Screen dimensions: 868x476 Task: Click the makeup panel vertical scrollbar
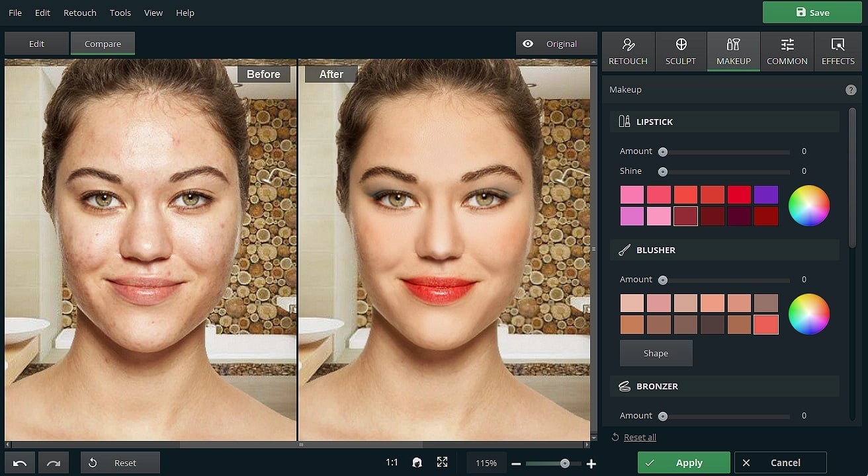coord(852,178)
